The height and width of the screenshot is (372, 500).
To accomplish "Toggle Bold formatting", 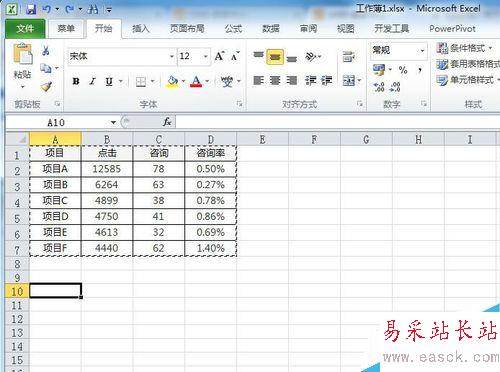I will (x=76, y=81).
